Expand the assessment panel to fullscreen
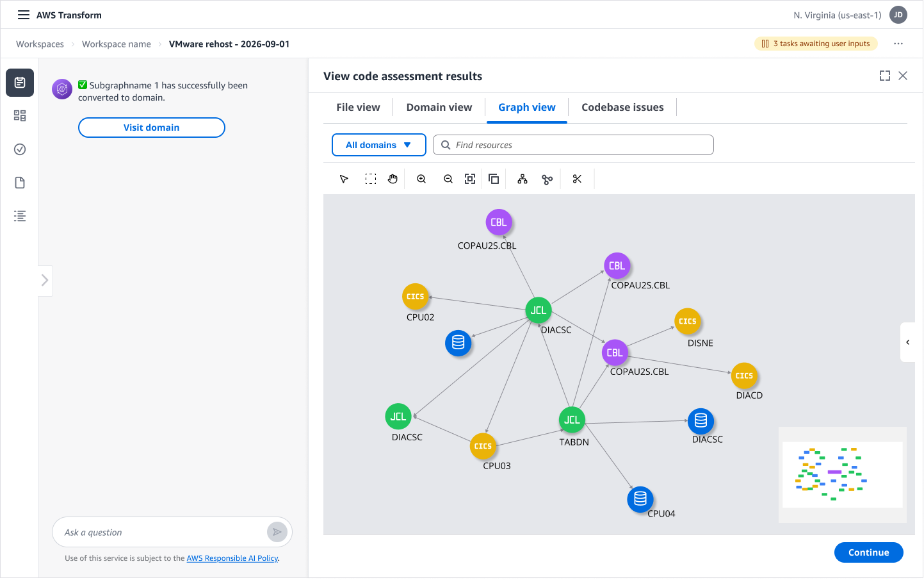This screenshot has width=924, height=580. pyautogui.click(x=885, y=76)
